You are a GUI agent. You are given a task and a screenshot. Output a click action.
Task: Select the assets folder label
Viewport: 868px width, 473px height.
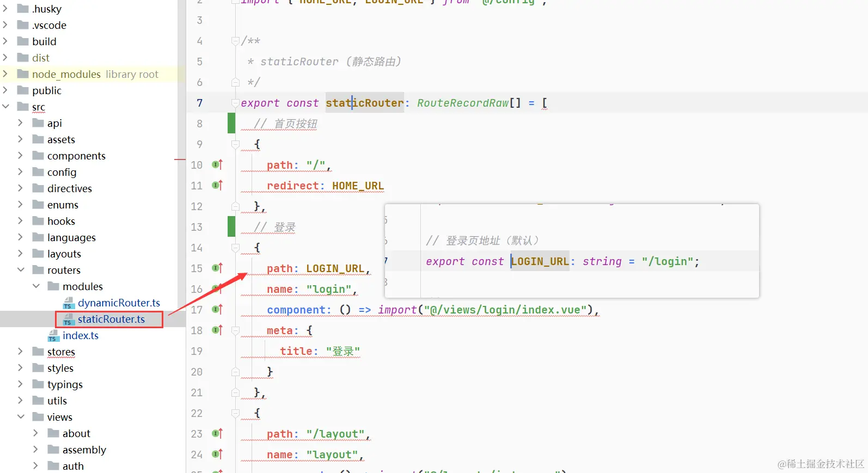61,140
